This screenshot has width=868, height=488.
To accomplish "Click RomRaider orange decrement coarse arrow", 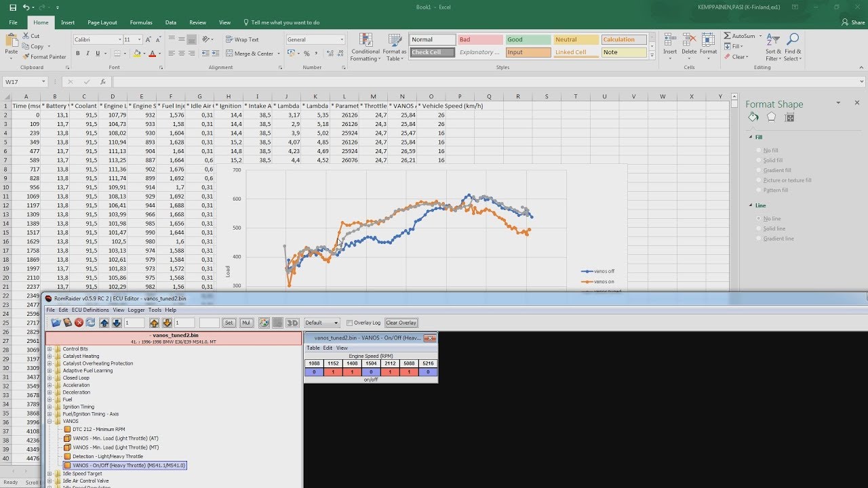I will point(167,323).
